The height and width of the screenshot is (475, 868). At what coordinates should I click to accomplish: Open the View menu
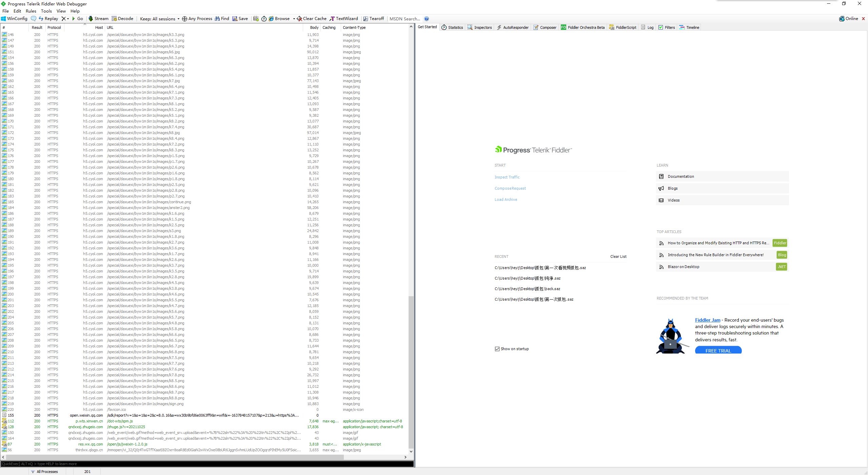point(61,11)
